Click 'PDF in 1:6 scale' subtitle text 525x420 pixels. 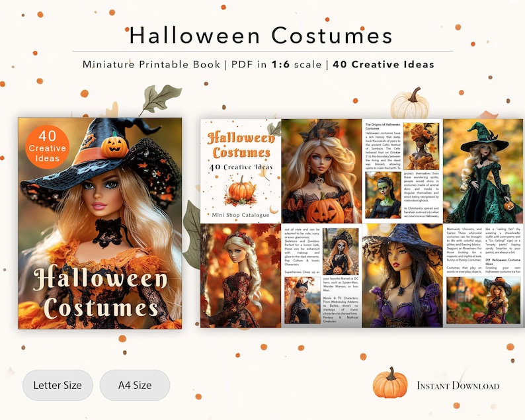tap(276, 64)
